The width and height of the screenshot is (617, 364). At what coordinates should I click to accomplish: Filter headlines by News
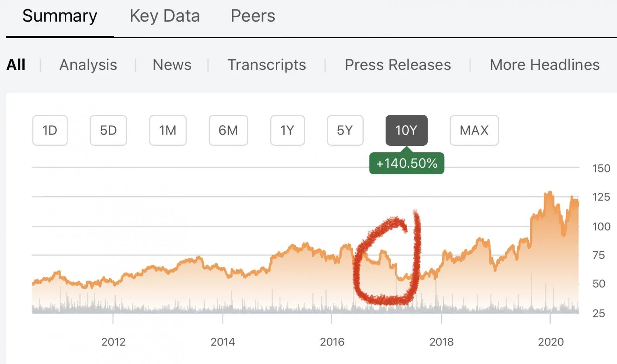pyautogui.click(x=172, y=65)
